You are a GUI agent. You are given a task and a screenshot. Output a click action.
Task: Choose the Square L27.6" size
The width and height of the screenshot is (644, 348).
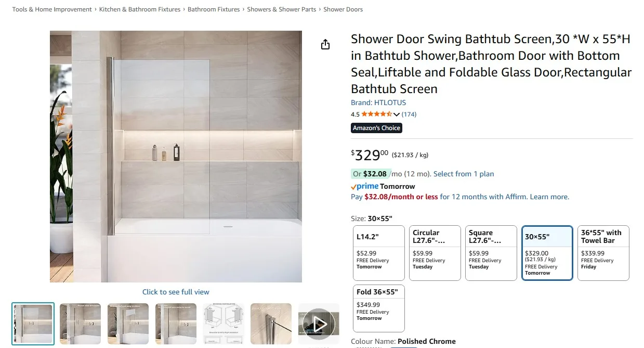click(491, 253)
